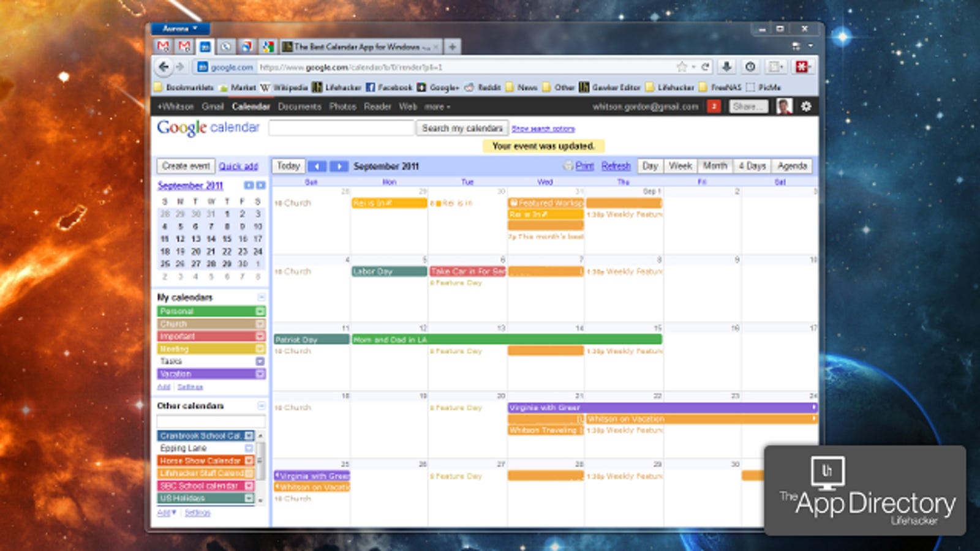Click the Refresh link
The height and width of the screenshot is (551, 980).
(x=616, y=166)
